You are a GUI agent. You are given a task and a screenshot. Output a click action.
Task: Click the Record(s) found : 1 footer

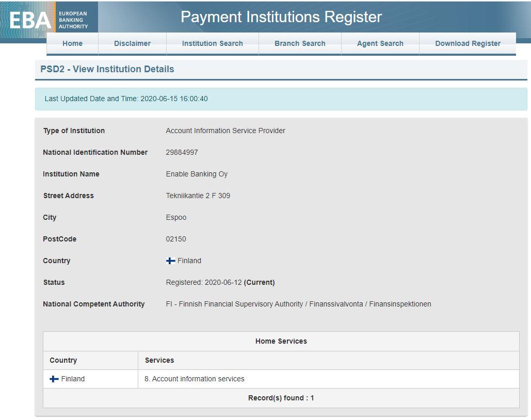pos(281,398)
